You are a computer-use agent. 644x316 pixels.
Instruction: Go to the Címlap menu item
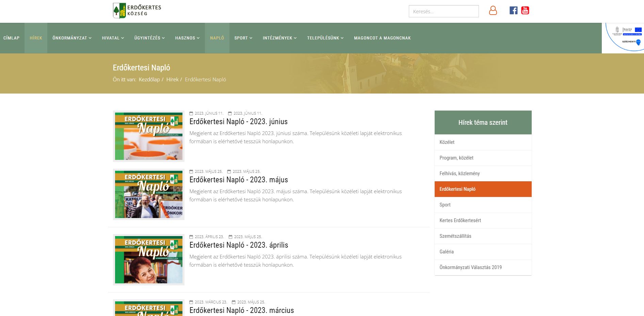point(12,38)
